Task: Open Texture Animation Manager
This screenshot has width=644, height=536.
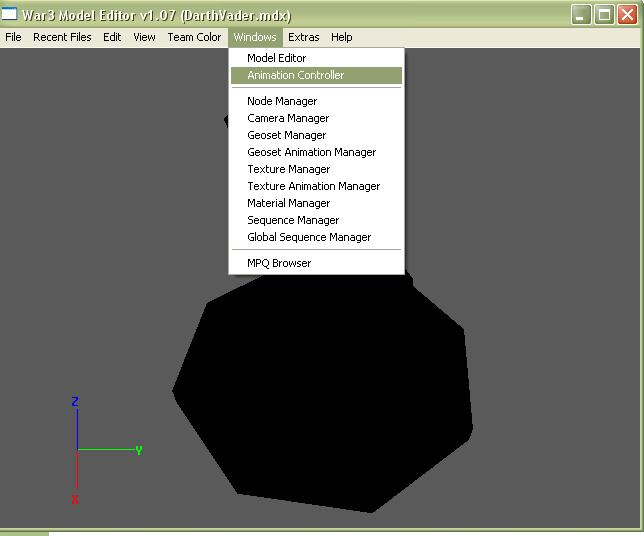Action: [316, 186]
